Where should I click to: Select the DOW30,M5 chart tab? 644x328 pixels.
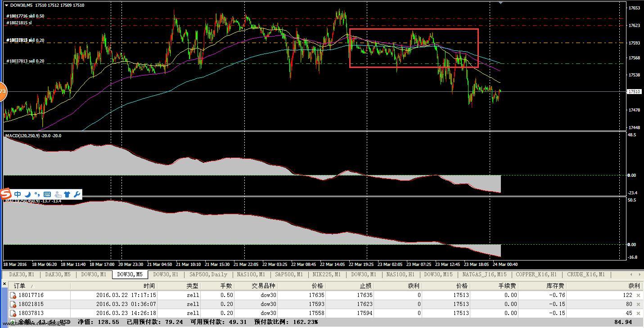130,274
